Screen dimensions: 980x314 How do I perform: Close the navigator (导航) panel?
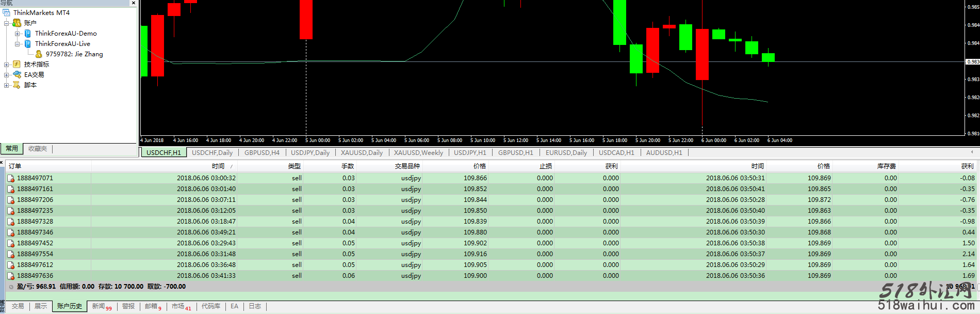(x=134, y=3)
